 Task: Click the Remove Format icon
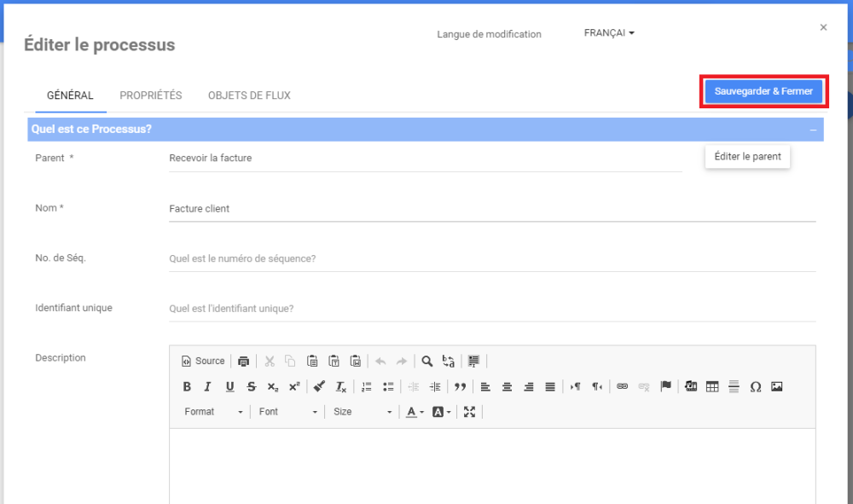pyautogui.click(x=340, y=386)
